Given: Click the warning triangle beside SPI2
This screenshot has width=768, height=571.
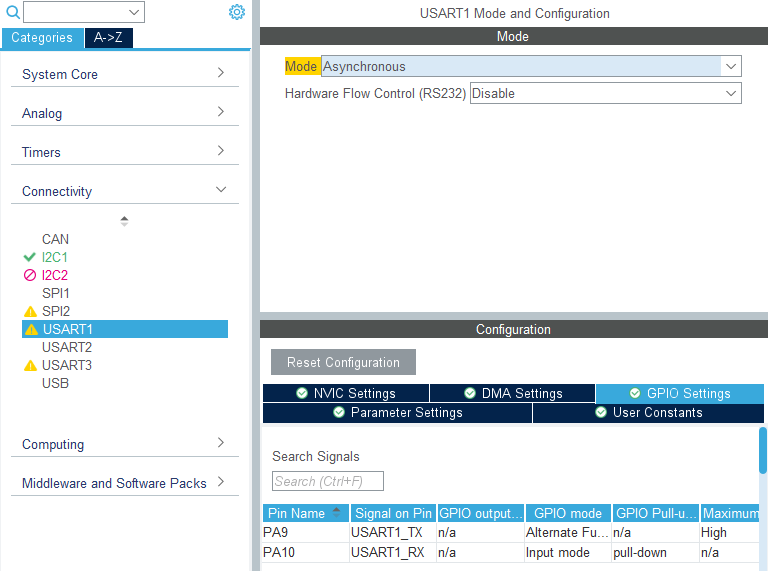Looking at the screenshot, I should click(x=30, y=311).
